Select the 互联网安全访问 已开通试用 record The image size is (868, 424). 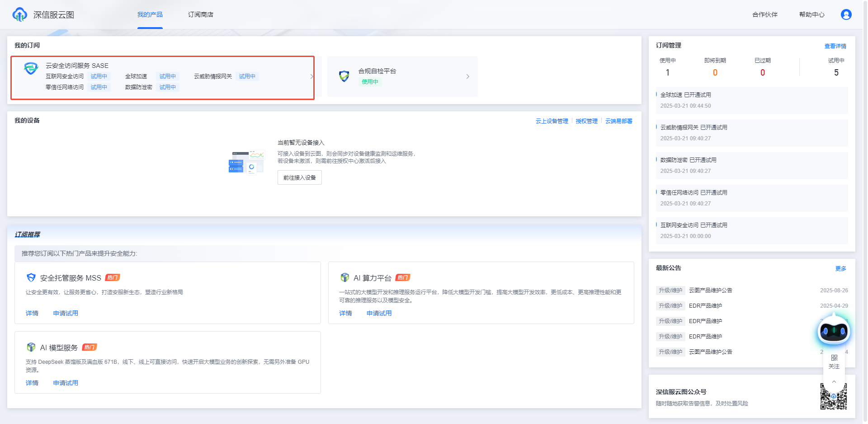point(752,231)
